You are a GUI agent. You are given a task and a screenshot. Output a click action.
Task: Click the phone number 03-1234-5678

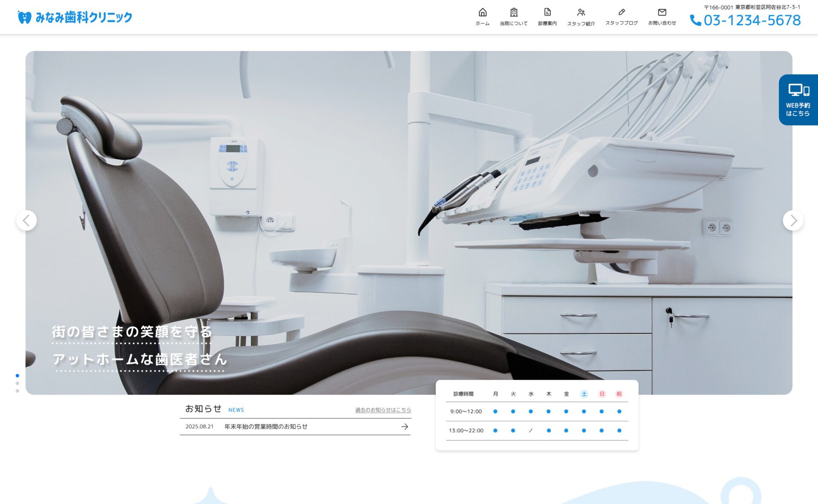pyautogui.click(x=752, y=20)
